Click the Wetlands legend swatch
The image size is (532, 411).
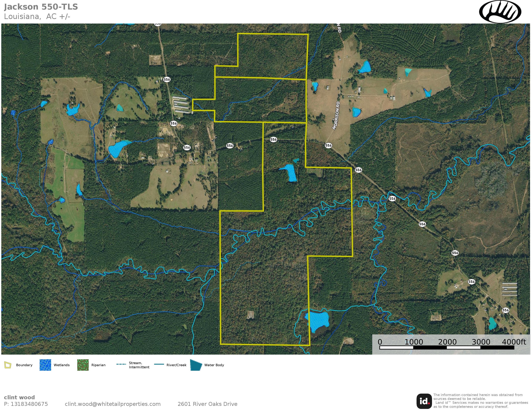tap(45, 365)
